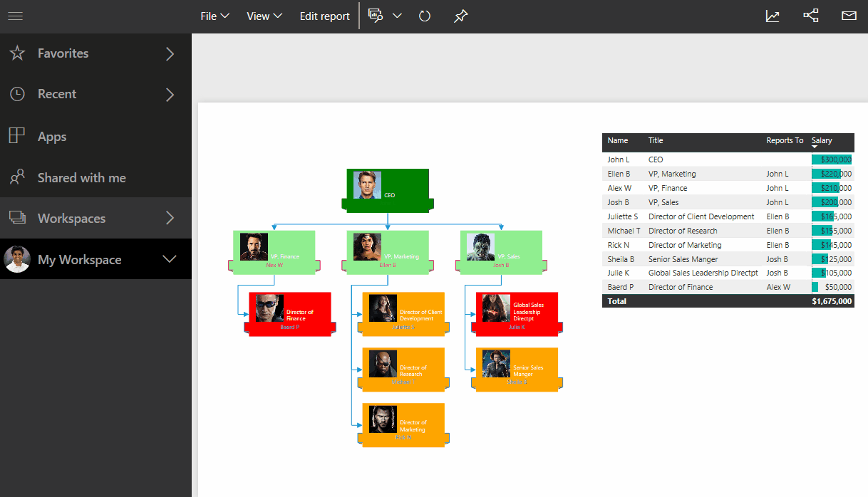
Task: Click the Total $1,675,000 value
Action: pos(832,301)
